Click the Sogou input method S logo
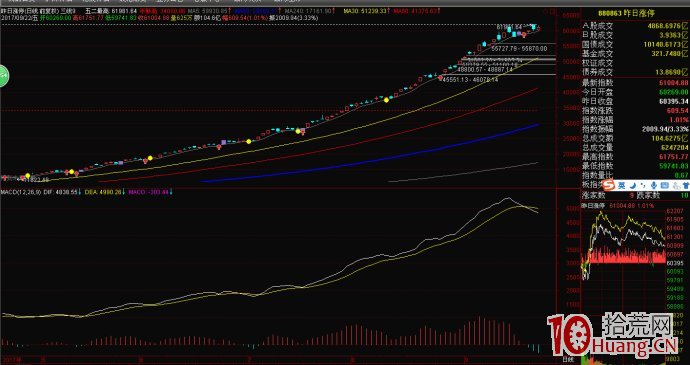 609,185
